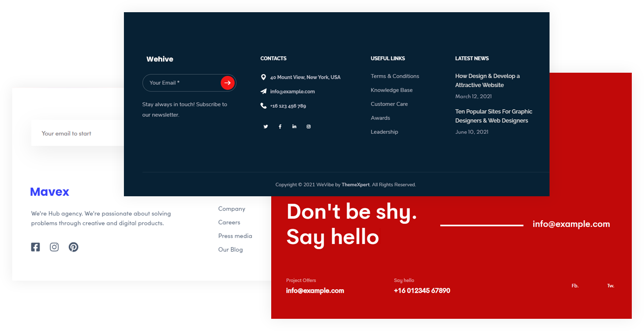Open the Pinterest icon in Mavex footer
Viewport: 644px width, 331px height.
coord(74,247)
